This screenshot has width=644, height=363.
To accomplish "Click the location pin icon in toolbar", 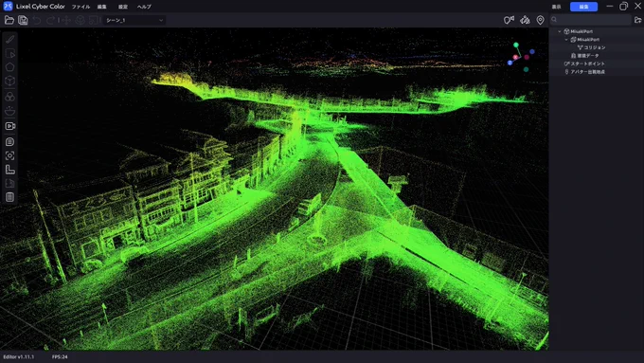I will click(540, 20).
